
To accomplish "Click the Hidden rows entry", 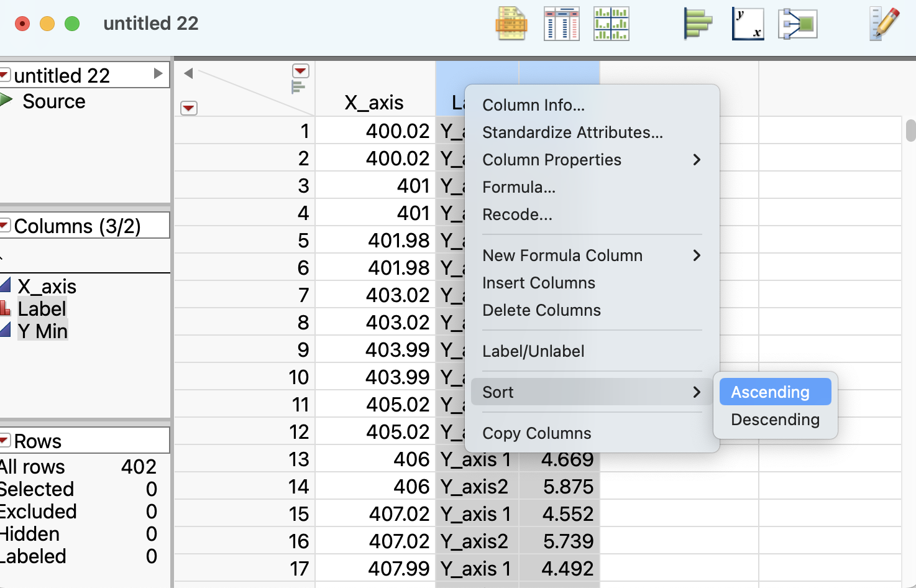I will point(78,534).
